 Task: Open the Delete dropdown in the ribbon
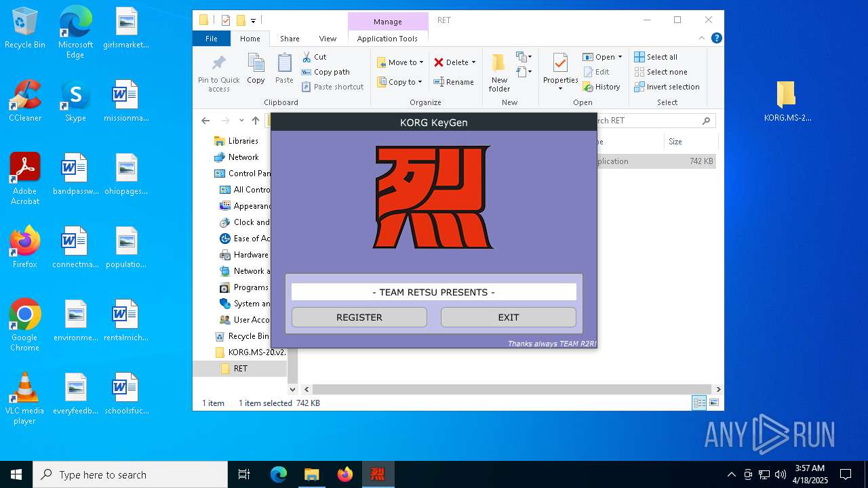click(x=454, y=62)
